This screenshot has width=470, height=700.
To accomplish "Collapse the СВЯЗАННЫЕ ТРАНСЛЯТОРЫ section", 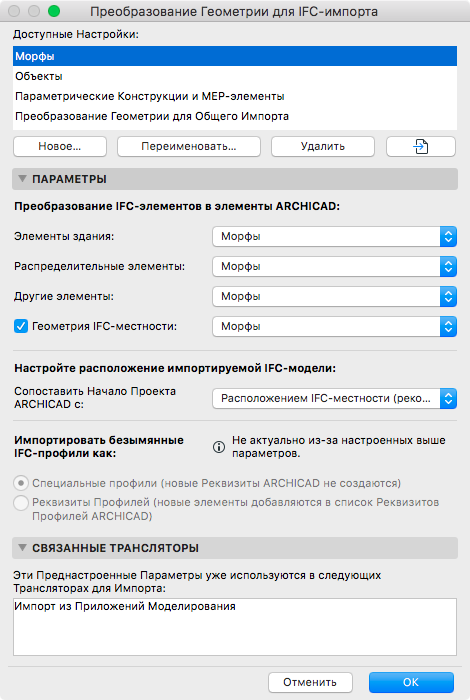I will (x=22, y=548).
